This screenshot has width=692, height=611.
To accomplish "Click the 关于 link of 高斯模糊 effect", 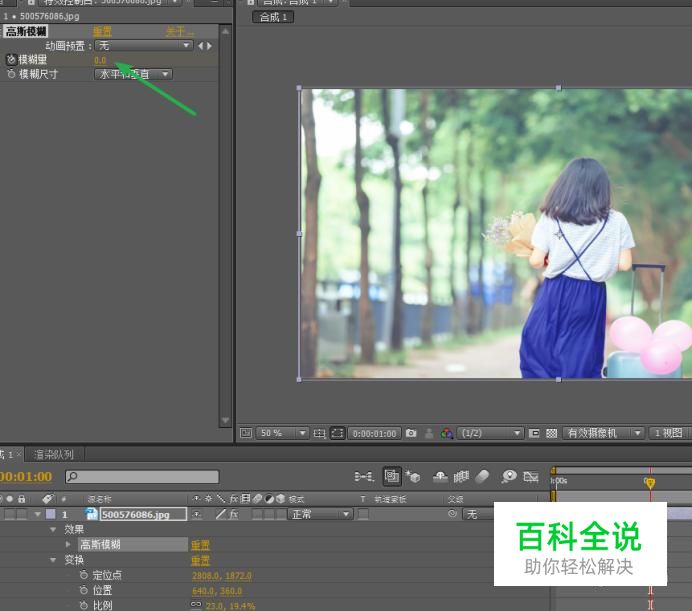I will [179, 31].
